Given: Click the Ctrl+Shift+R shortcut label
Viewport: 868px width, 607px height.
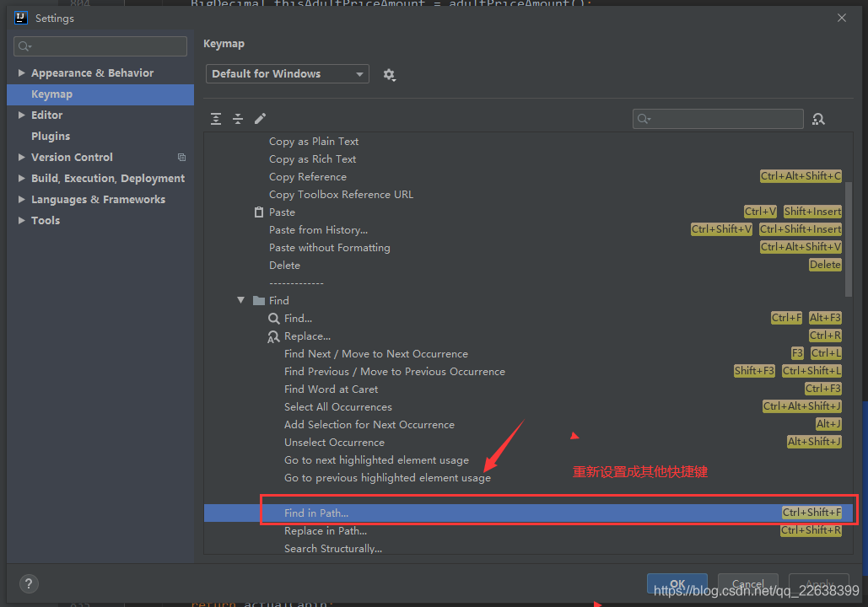Looking at the screenshot, I should 811,530.
